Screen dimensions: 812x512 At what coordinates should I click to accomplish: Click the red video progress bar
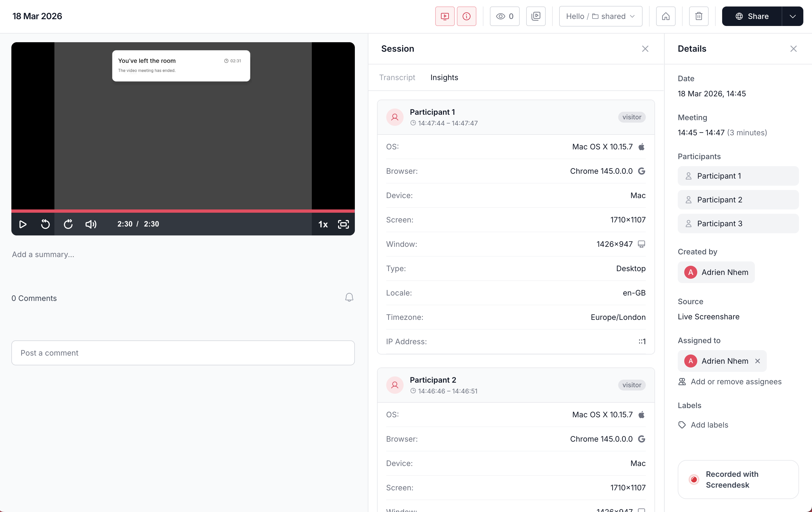click(183, 211)
